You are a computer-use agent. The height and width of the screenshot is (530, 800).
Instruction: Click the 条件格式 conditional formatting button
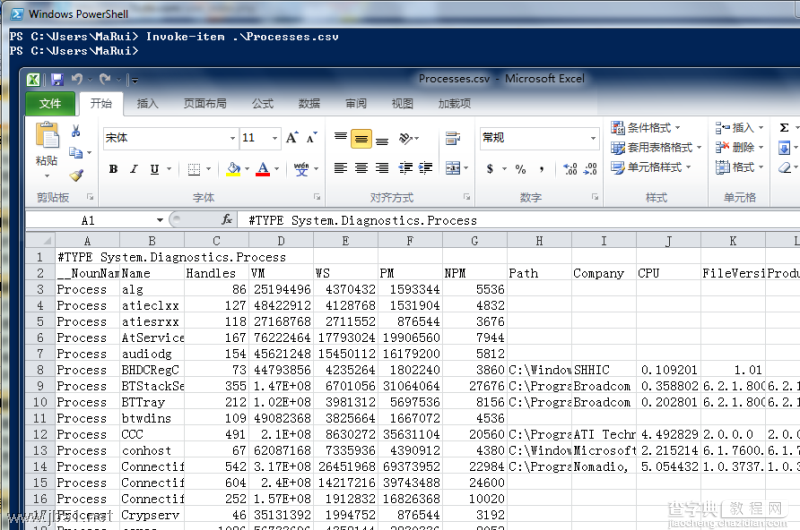click(x=646, y=128)
